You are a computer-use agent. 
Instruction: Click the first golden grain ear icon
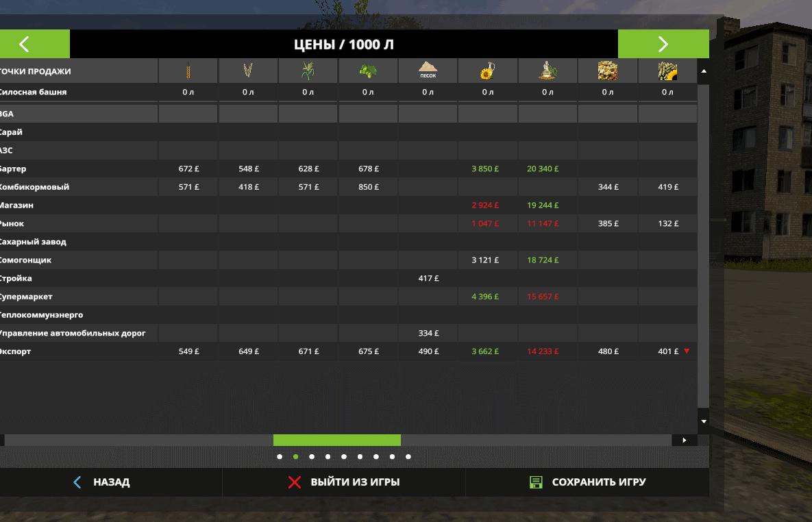[188, 71]
